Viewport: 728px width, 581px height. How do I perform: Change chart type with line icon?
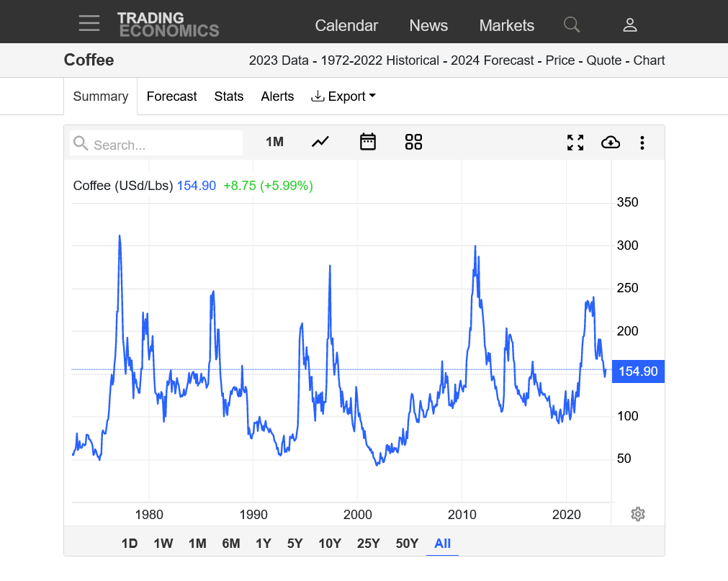point(320,142)
